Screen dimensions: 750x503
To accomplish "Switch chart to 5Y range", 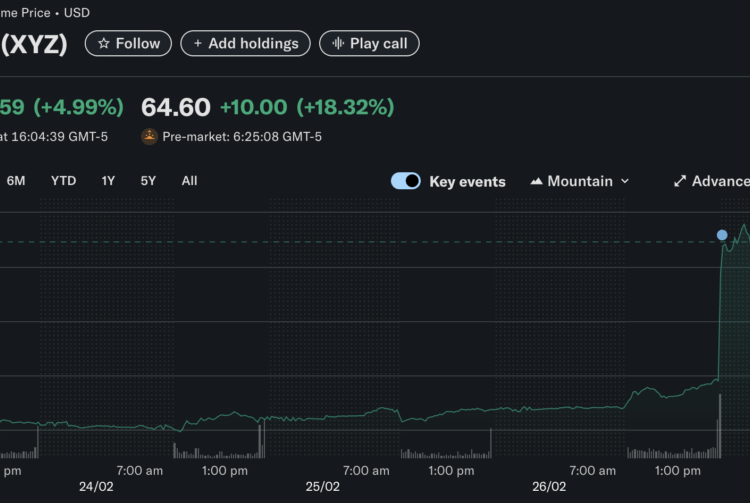I will (148, 181).
